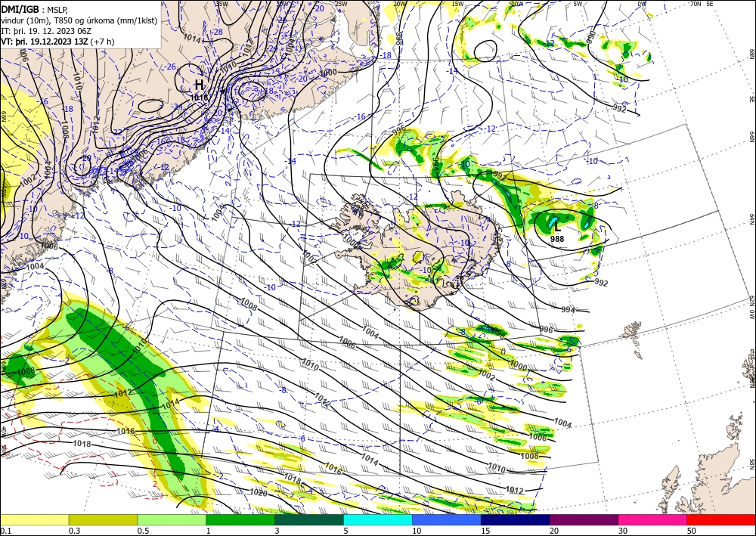This screenshot has height=536, width=756.
Task: Click the 'vindur (10m), T850 og úrkoma' line
Action: (x=79, y=20)
